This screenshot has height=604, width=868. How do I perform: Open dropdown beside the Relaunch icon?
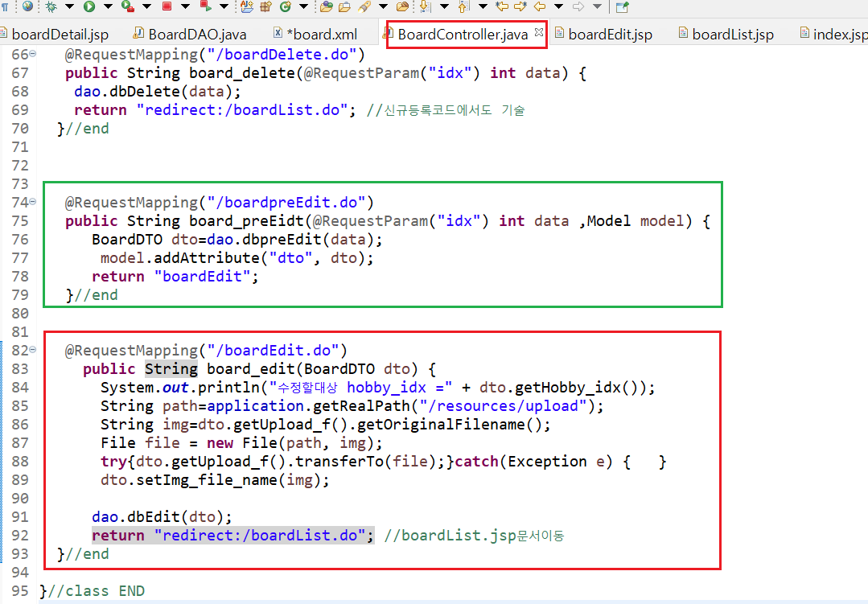(x=224, y=6)
